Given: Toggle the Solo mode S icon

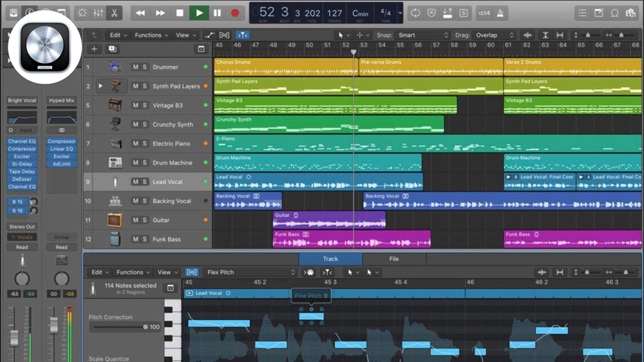Looking at the screenshot, I should pos(463,13).
